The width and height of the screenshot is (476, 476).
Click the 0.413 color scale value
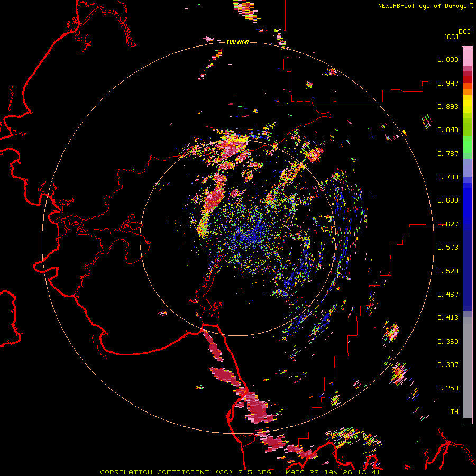[448, 318]
